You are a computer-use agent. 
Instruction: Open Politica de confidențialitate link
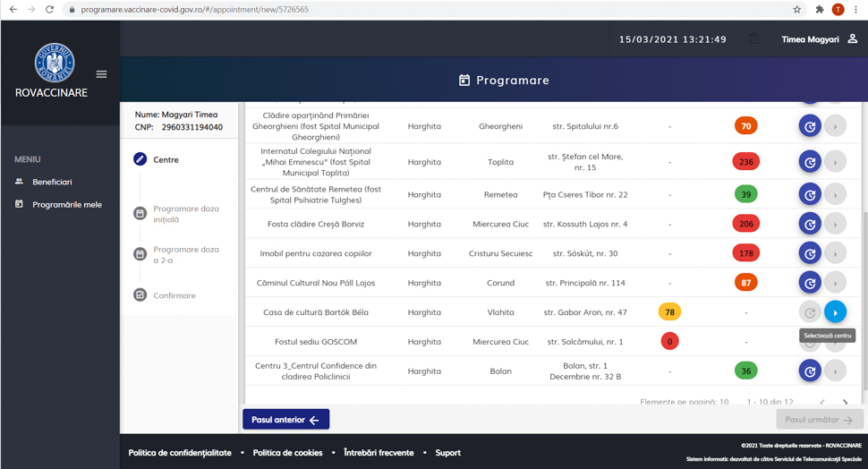pyautogui.click(x=180, y=453)
